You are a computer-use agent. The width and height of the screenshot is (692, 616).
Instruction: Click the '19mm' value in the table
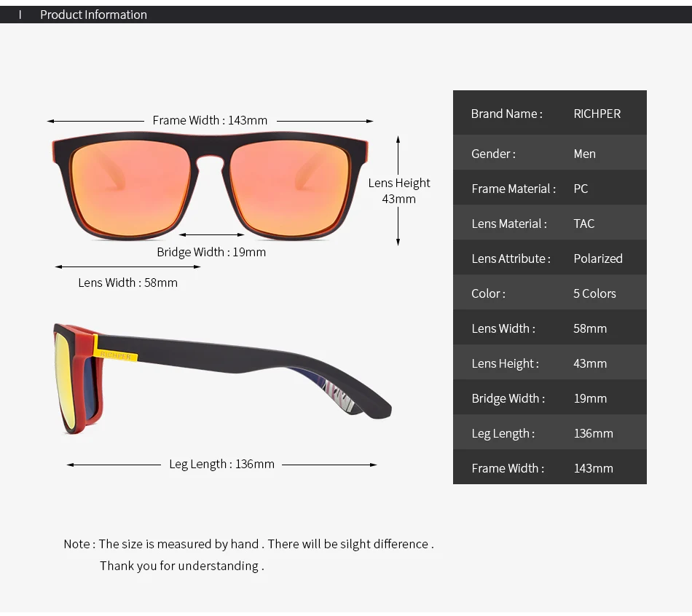pyautogui.click(x=590, y=398)
